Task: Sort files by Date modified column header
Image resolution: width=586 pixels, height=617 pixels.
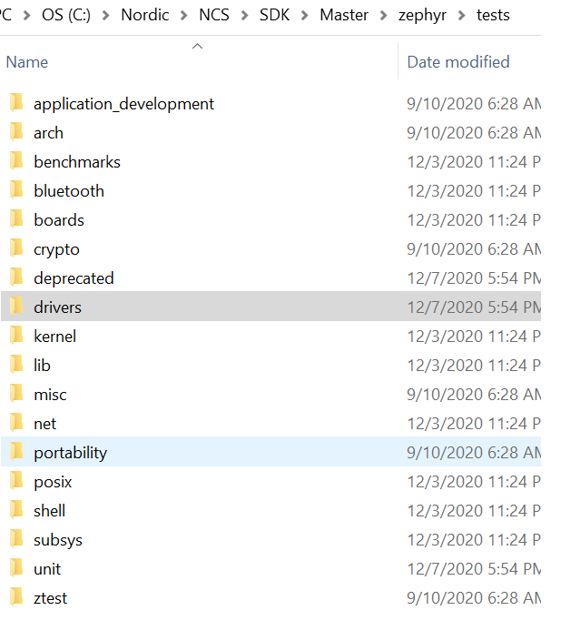Action: pyautogui.click(x=458, y=62)
